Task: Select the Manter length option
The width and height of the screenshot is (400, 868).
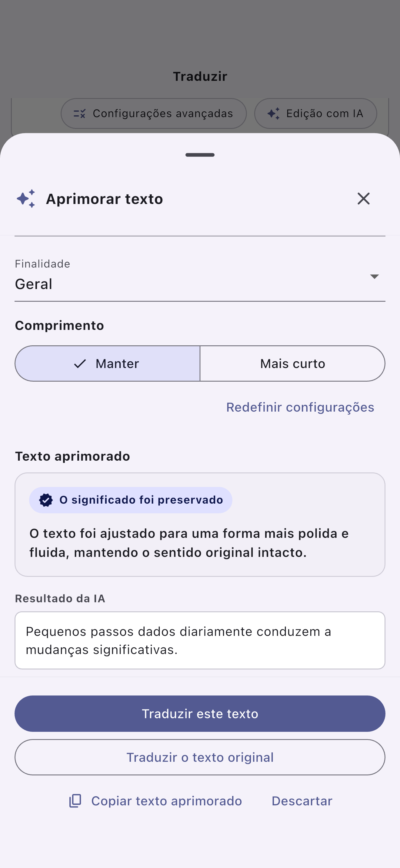Action: tap(107, 363)
